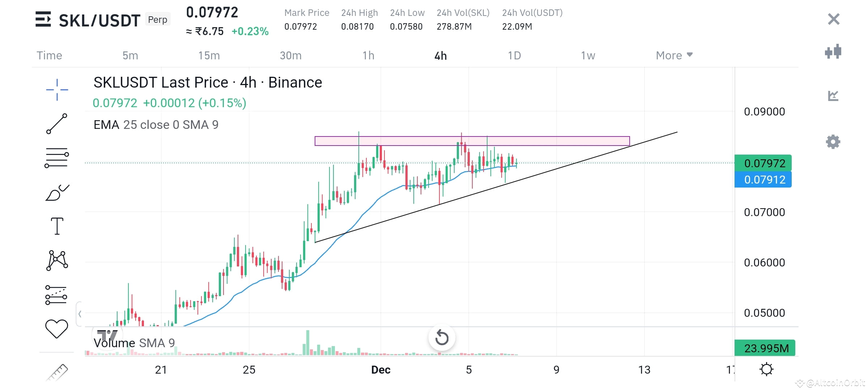
Task: Toggle the day/night theme icon
Action: click(766, 369)
